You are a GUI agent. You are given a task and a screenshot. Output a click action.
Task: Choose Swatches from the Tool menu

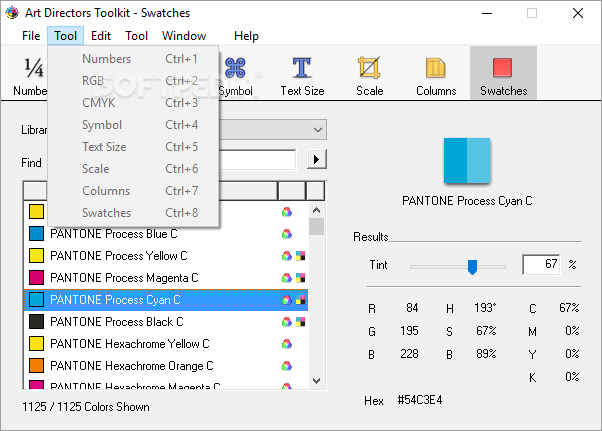(x=133, y=213)
